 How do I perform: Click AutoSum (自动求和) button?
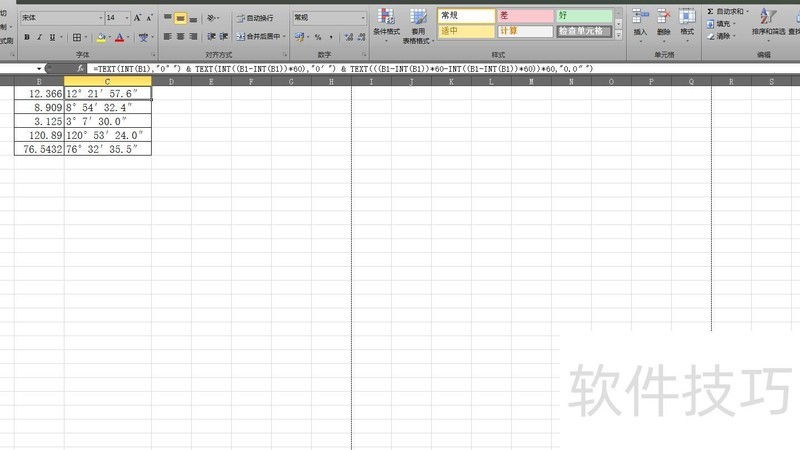pyautogui.click(x=729, y=11)
